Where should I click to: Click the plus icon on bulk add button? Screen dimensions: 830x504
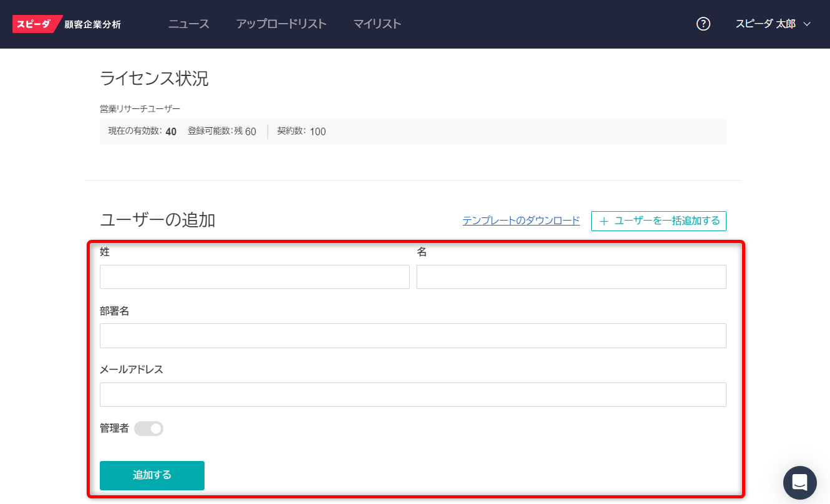[x=604, y=221]
